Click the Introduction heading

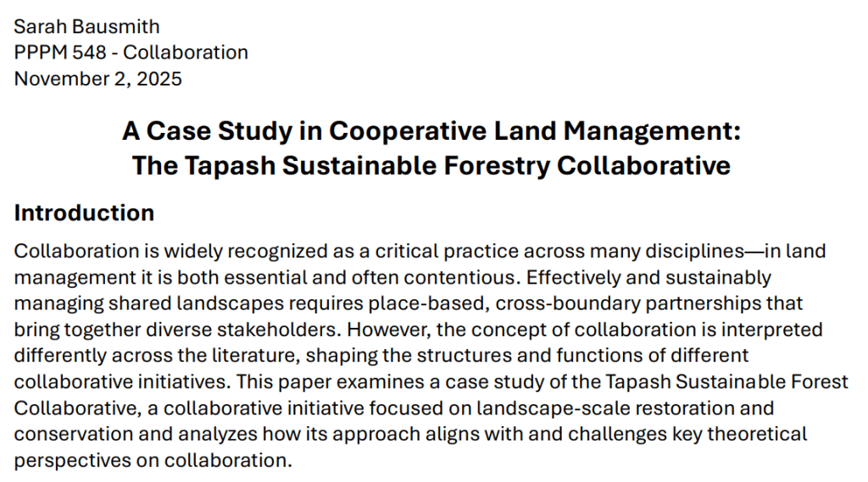click(84, 213)
